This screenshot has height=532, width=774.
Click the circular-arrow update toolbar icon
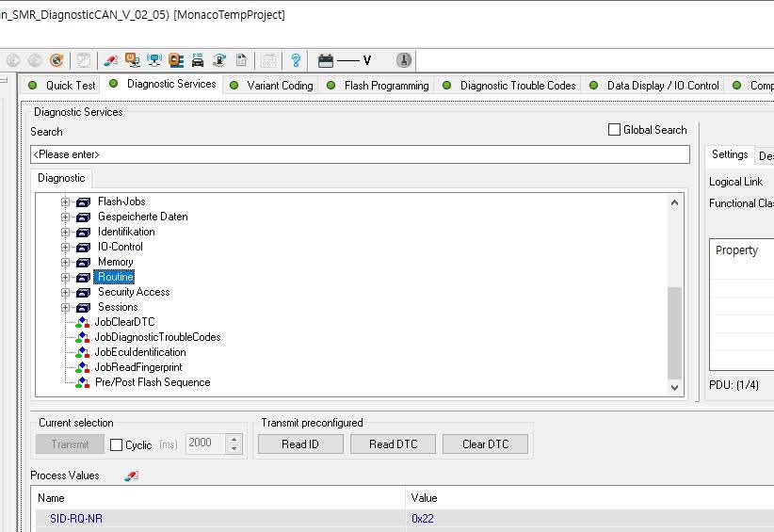pyautogui.click(x=219, y=60)
